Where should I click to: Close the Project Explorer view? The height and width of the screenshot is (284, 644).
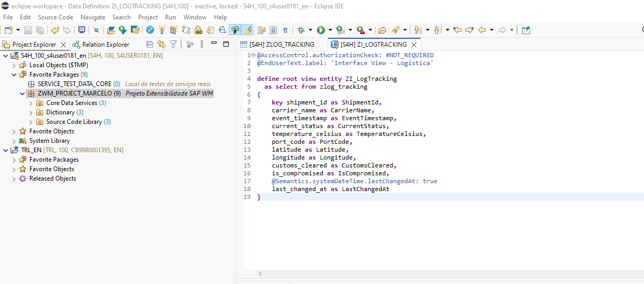coord(63,45)
